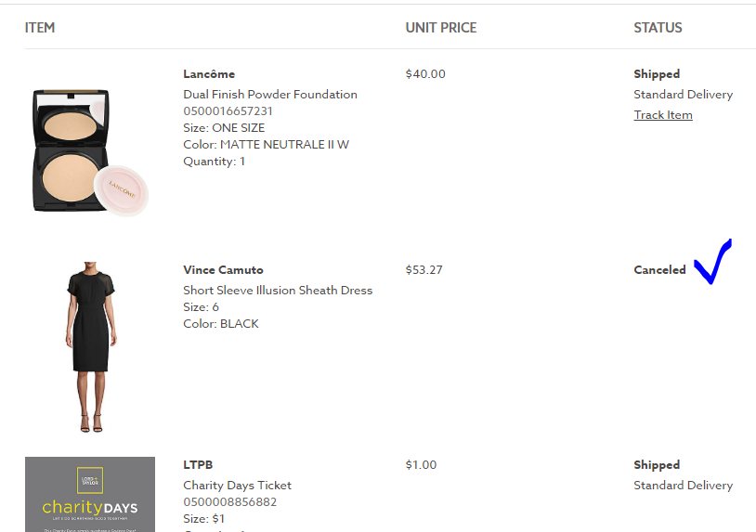Click the STATUS column header
Viewport: 756px width, 532px height.
[658, 28]
